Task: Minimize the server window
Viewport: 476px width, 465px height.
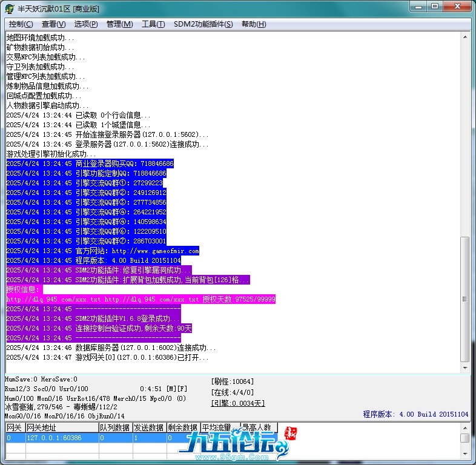Action: [x=418, y=7]
